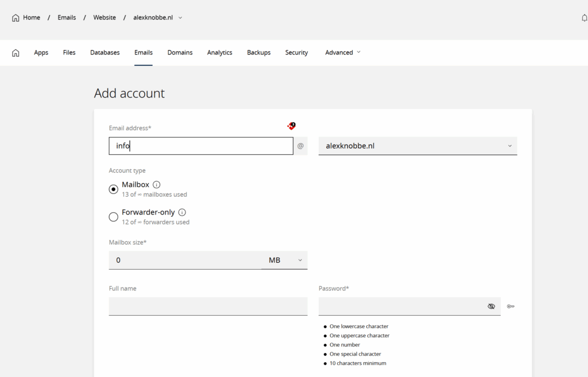
Task: Click the home icon in breadcrumb
Action: 16,18
